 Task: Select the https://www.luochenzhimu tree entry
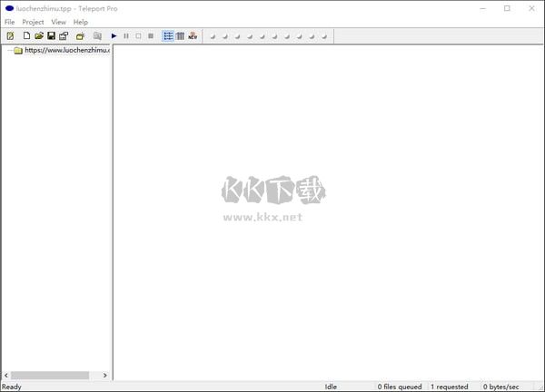(67, 50)
